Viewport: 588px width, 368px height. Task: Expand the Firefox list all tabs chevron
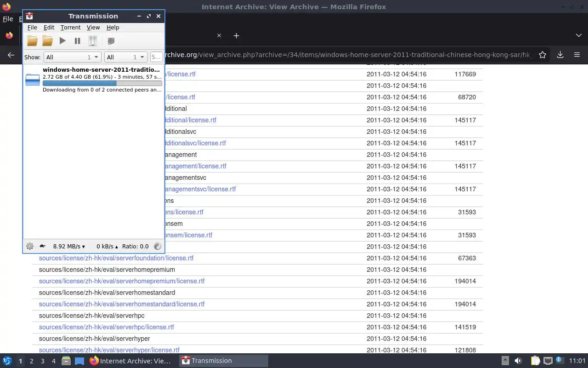578,35
